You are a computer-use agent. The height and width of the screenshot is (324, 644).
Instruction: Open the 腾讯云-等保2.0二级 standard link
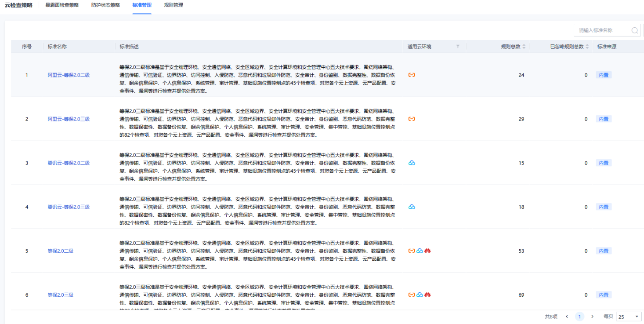tap(69, 163)
